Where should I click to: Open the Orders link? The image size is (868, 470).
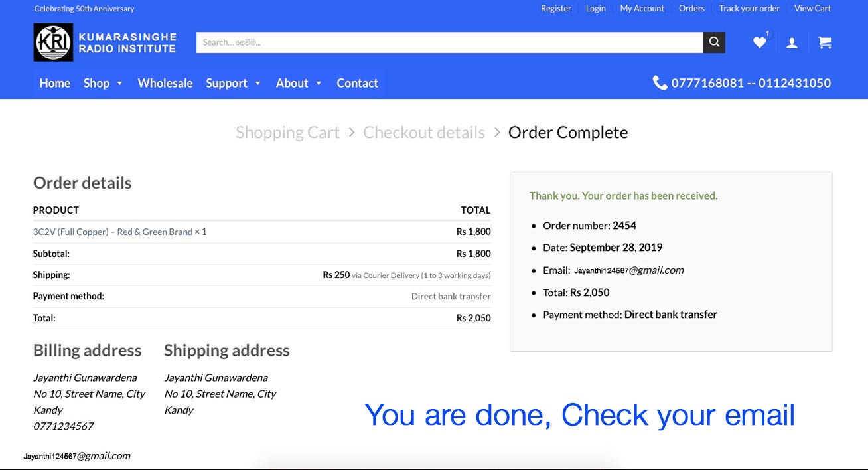(x=691, y=9)
